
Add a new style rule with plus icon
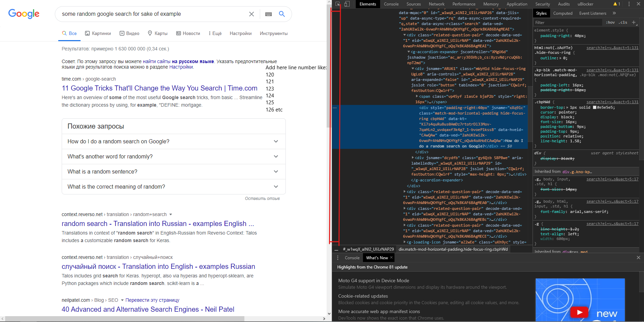(634, 22)
